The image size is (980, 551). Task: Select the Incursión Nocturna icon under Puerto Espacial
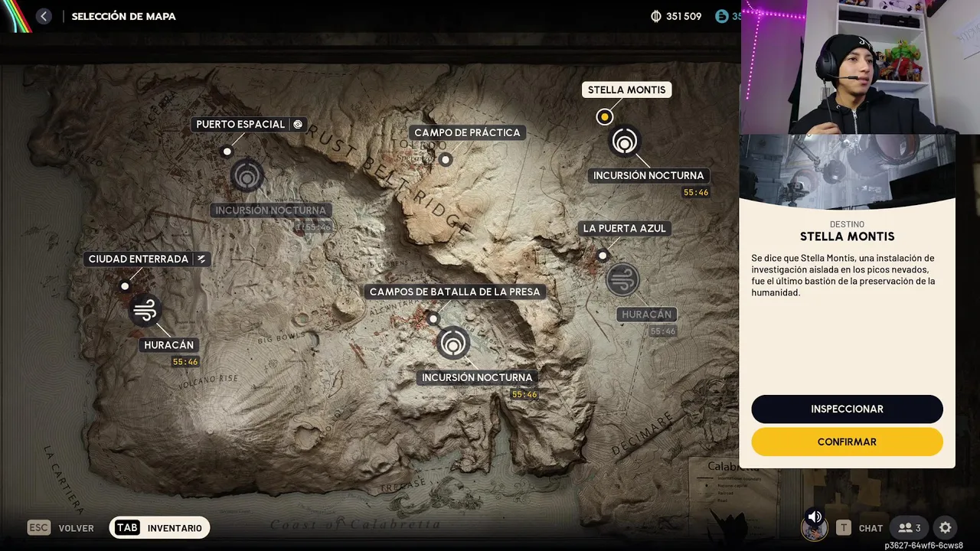247,176
